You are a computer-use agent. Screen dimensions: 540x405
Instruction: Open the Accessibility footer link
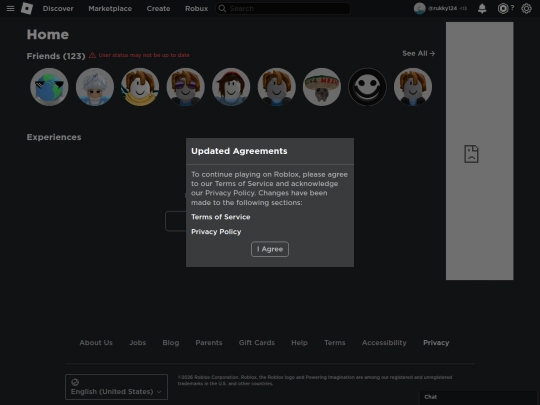point(384,343)
